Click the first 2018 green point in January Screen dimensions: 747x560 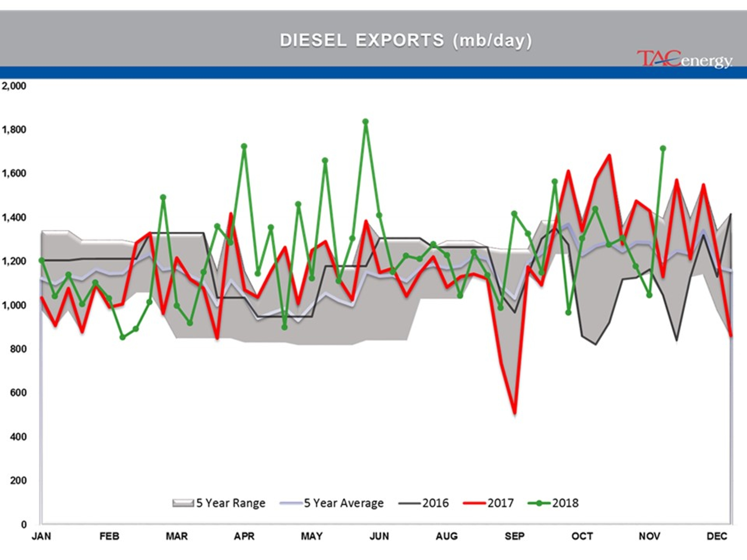(x=42, y=260)
